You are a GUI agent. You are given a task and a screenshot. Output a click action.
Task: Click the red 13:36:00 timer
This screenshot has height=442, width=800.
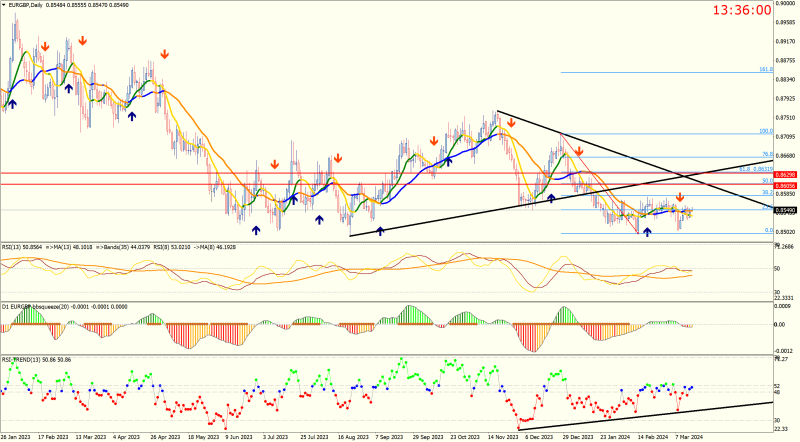pyautogui.click(x=741, y=10)
